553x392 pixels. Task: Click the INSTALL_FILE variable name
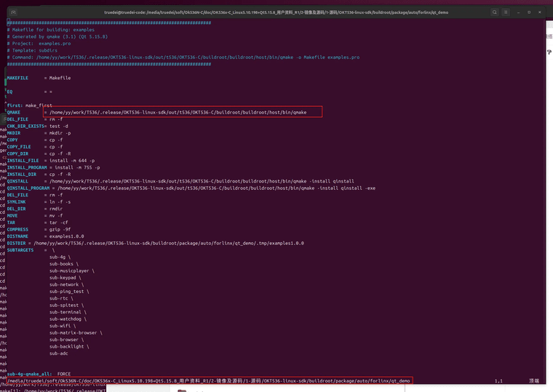(x=23, y=161)
